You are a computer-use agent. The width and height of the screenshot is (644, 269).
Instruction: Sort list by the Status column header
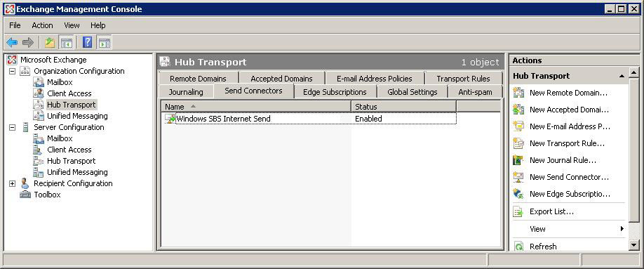[x=404, y=107]
